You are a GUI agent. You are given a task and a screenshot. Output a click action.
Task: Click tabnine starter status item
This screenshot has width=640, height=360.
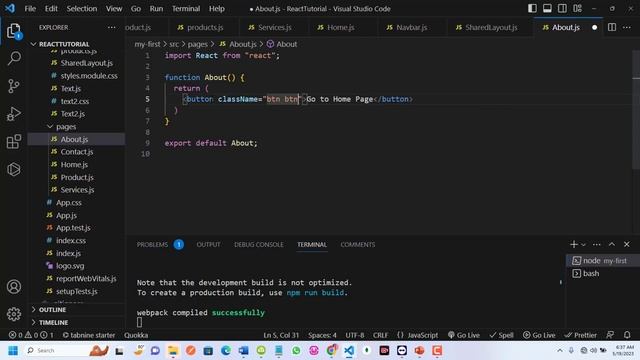[89, 335]
